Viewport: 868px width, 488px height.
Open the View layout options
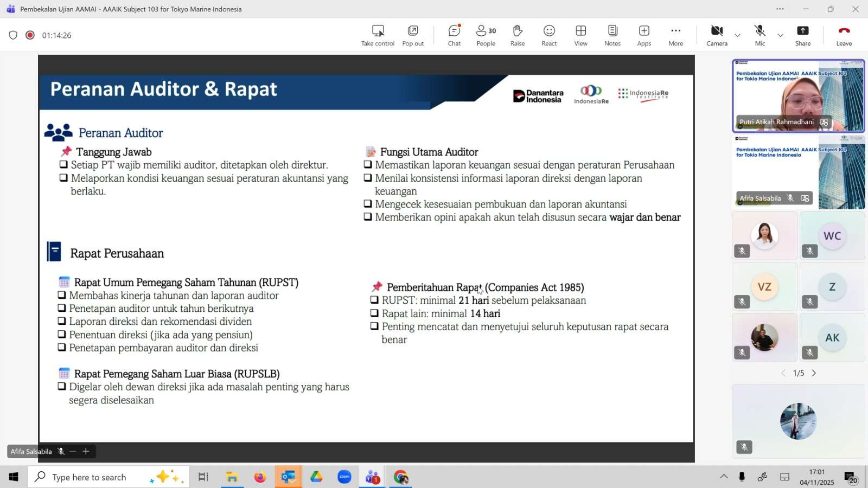coord(580,35)
